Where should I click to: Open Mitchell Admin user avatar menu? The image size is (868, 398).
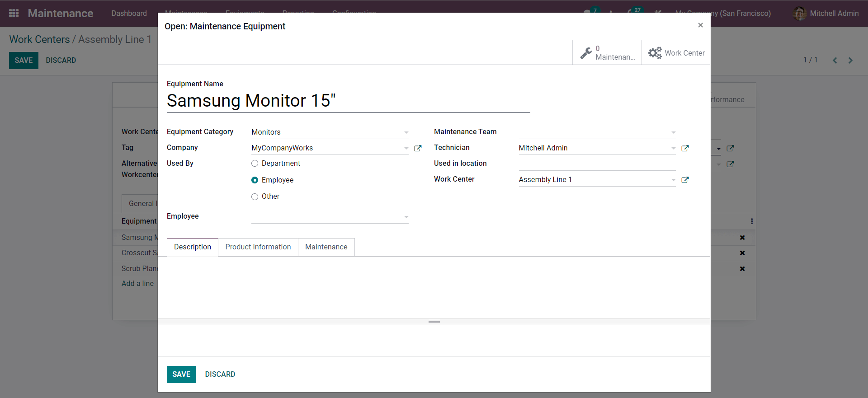[826, 14]
